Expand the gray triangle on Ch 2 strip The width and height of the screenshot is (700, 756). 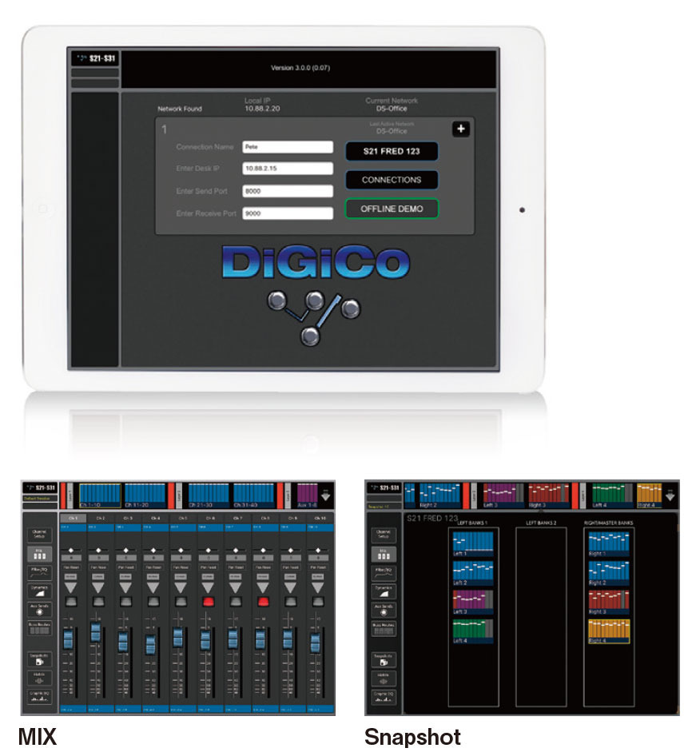tap(98, 587)
